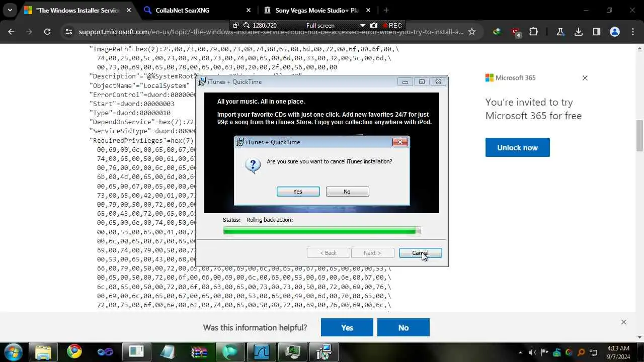Click "ObjectName"="LocalSystem" registry line
This screenshot has width=644, height=362.
click(139, 85)
